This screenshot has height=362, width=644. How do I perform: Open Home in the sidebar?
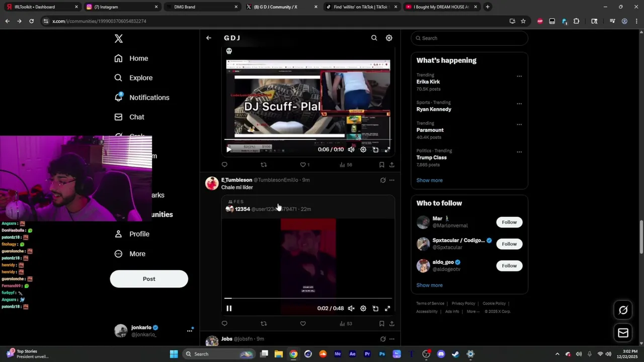pos(131,58)
